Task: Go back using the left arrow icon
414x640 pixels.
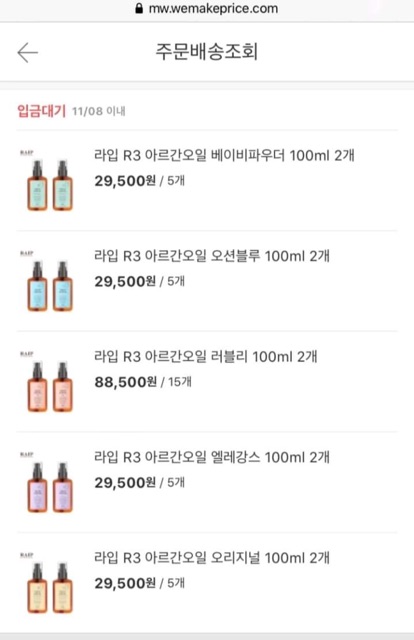Action: click(27, 53)
